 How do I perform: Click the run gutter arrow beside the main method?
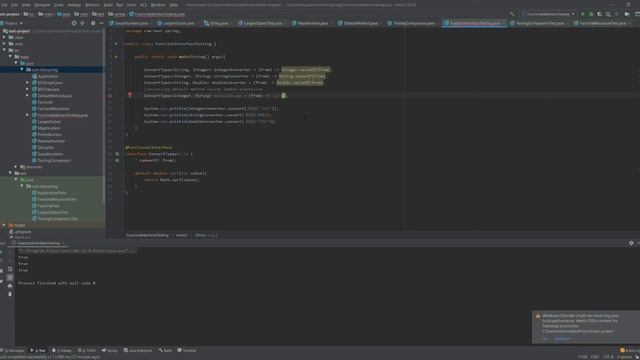pyautogui.click(x=116, y=57)
